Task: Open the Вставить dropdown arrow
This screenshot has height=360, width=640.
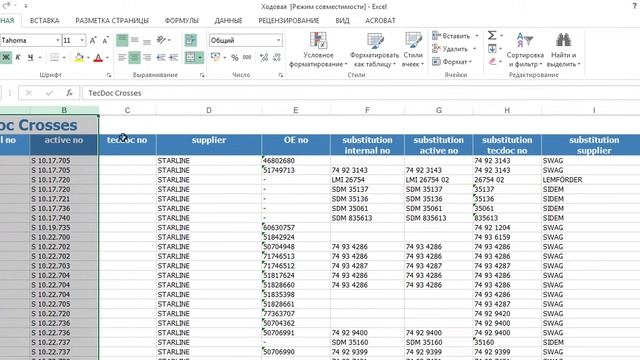Action: click(x=476, y=36)
